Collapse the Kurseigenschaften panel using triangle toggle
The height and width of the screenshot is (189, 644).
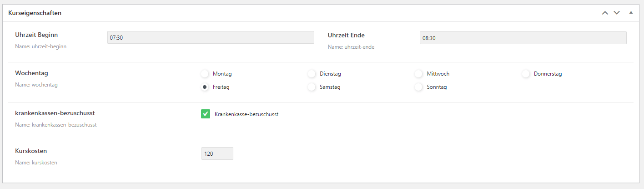(x=631, y=13)
